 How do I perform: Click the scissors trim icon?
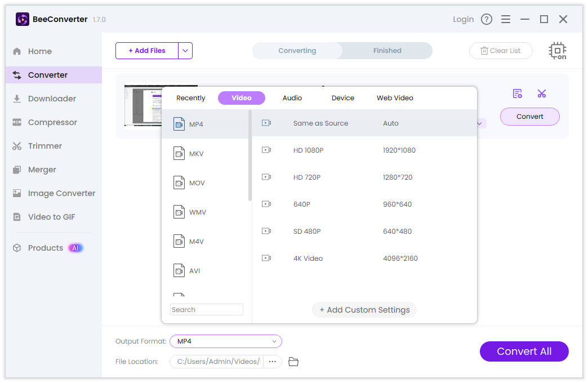tap(542, 93)
